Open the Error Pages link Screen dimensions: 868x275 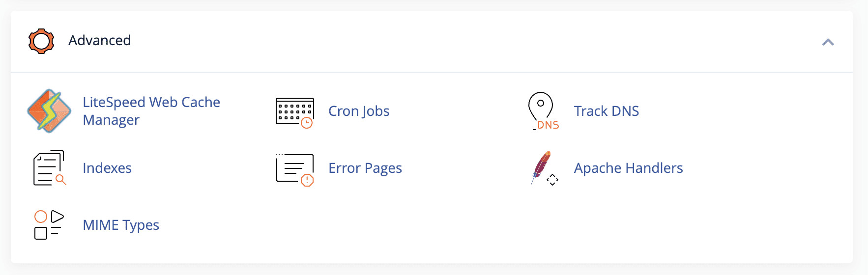tap(365, 168)
